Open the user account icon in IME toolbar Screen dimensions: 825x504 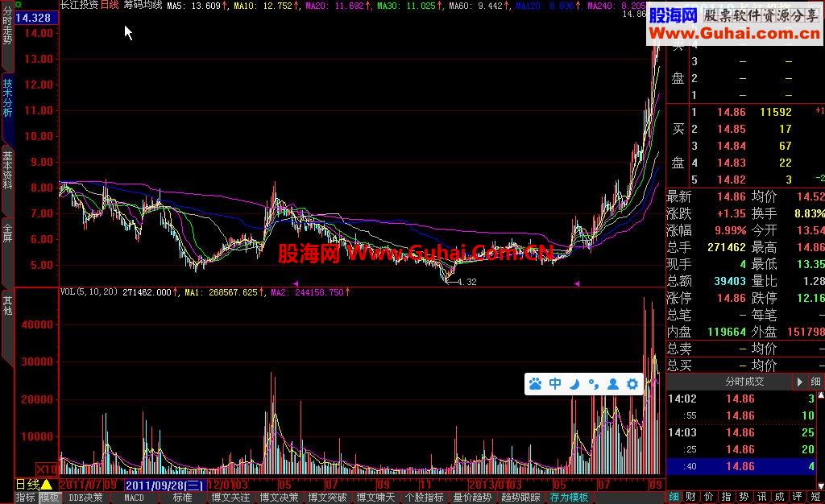(x=613, y=384)
